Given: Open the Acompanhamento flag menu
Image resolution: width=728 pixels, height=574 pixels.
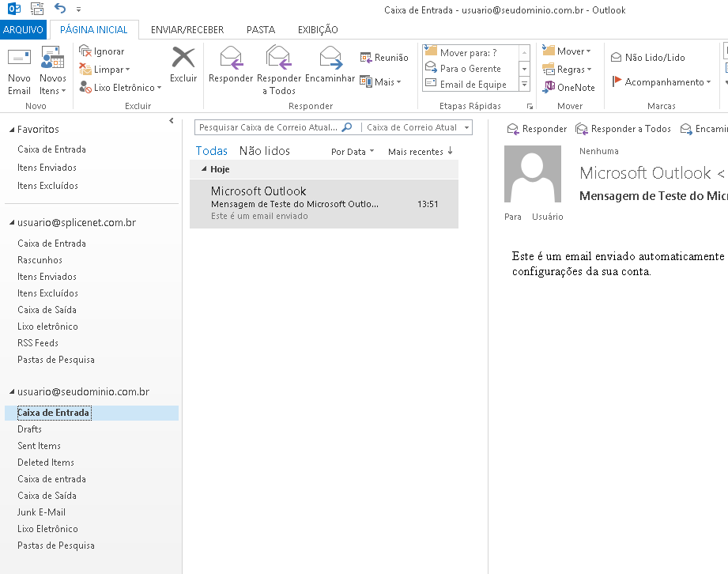Looking at the screenshot, I should (662, 82).
